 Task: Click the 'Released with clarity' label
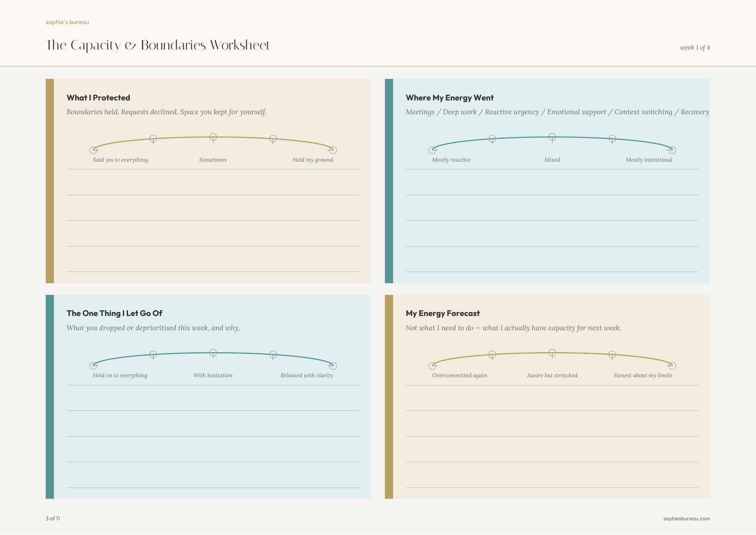(x=307, y=375)
